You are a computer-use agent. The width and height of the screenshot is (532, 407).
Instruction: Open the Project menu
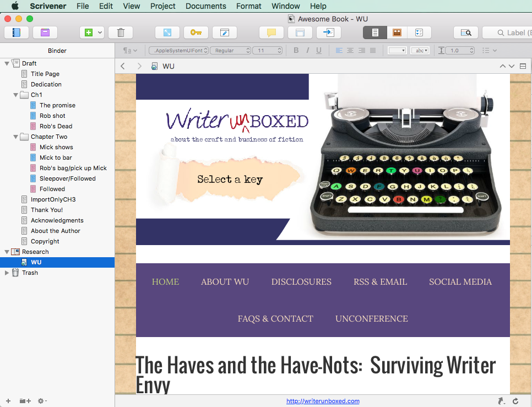click(163, 6)
